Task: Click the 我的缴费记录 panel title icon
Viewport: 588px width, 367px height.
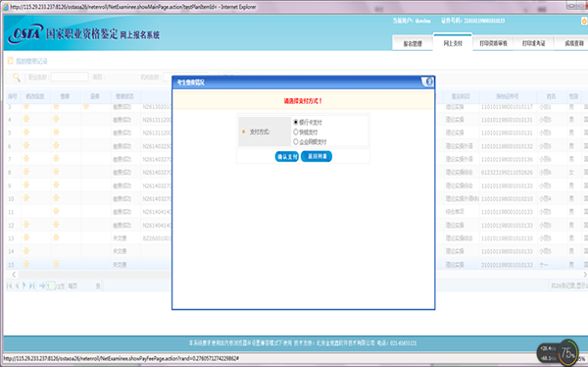Action: (x=10, y=61)
